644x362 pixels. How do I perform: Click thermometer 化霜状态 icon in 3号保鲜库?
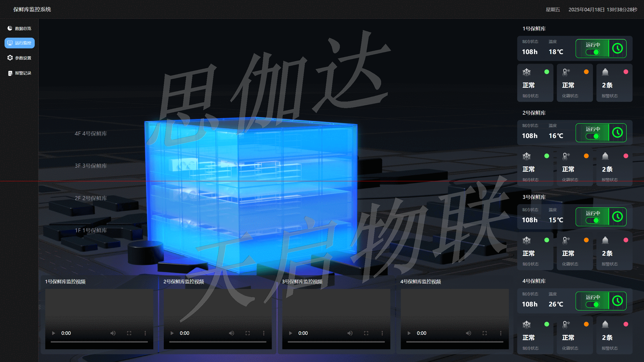pos(566,241)
